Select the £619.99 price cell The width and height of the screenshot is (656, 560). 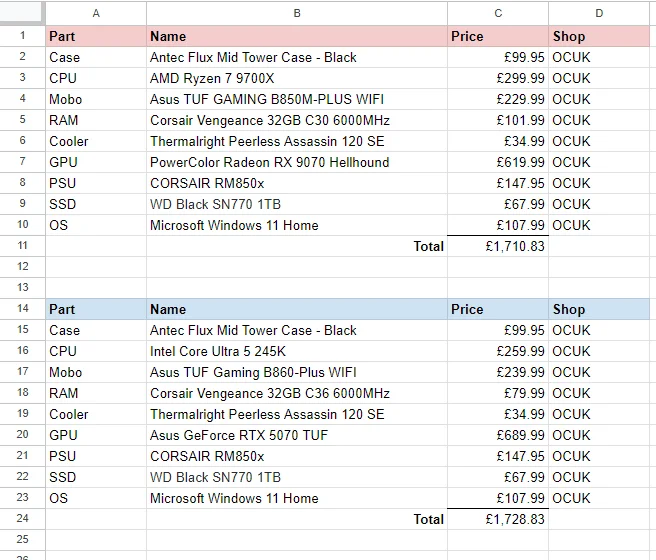tap(498, 162)
